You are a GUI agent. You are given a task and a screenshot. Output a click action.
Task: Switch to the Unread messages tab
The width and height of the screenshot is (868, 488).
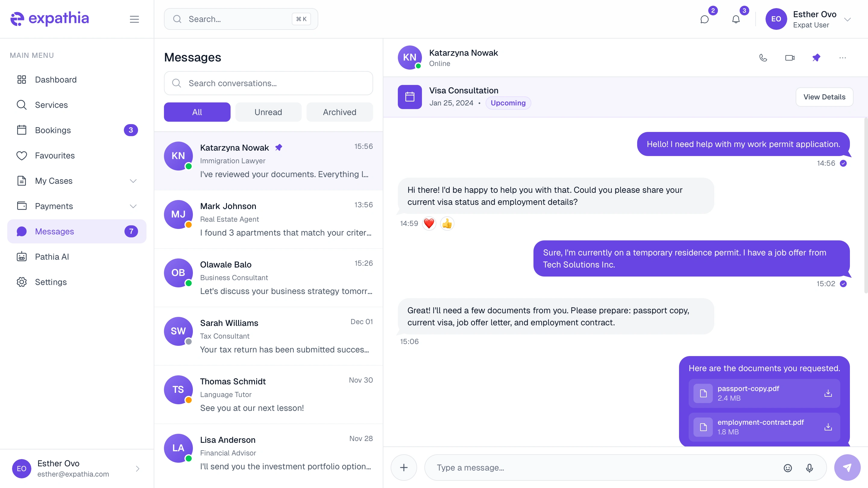[x=268, y=112]
